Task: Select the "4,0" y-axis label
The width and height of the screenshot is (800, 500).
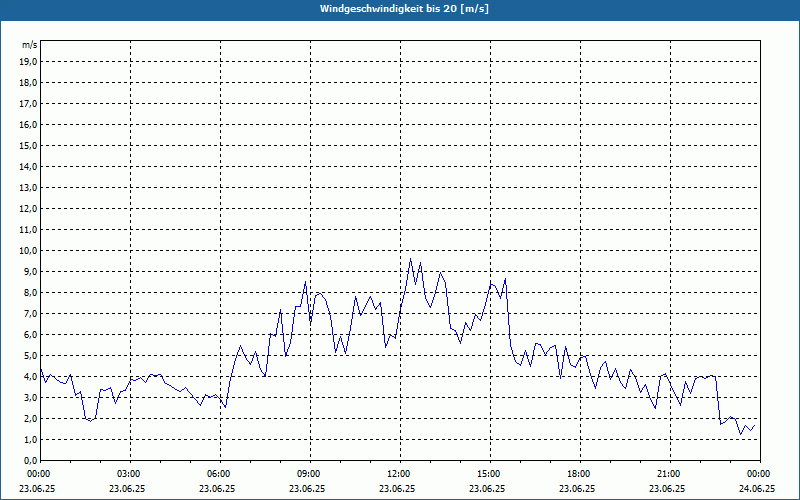Action: click(x=30, y=377)
